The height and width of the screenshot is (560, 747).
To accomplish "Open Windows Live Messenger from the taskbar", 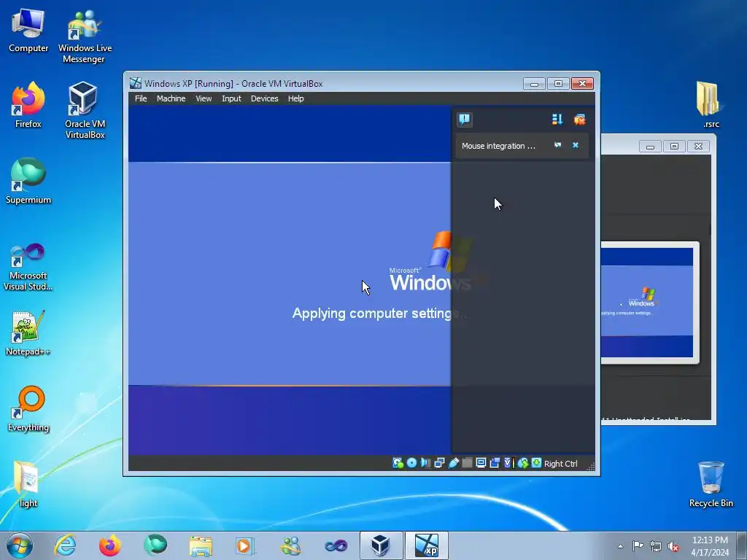I will coord(290,545).
